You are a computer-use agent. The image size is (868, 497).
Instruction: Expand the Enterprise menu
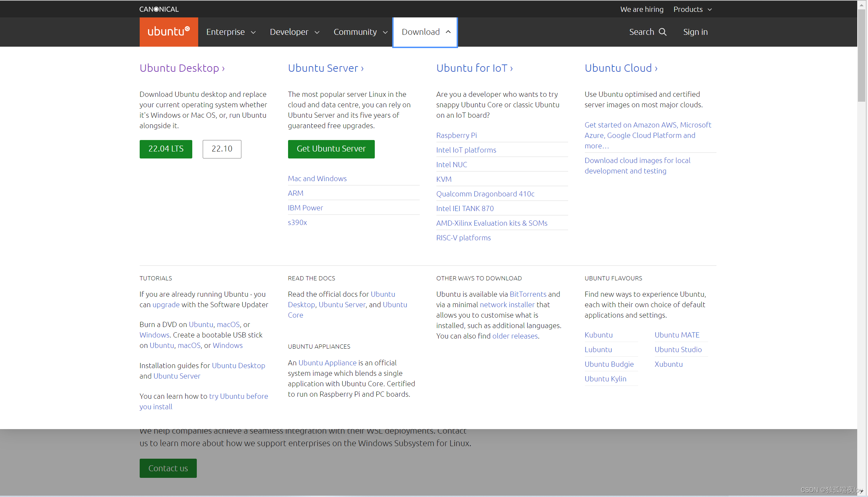231,32
